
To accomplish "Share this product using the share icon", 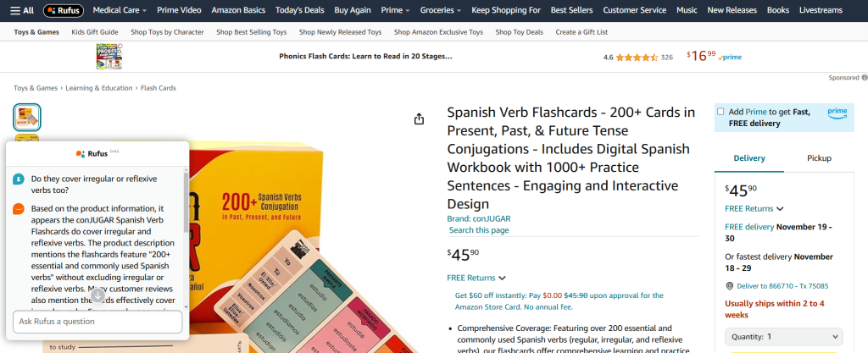I will click(419, 119).
